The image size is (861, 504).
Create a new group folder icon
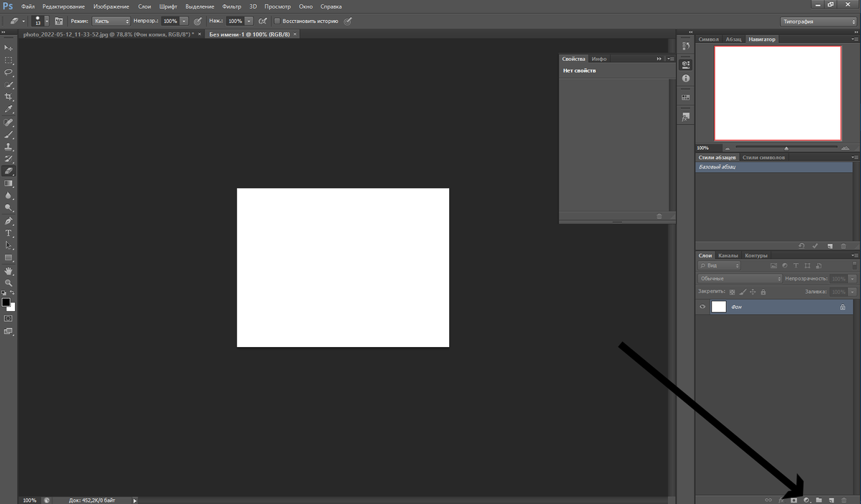pos(819,500)
